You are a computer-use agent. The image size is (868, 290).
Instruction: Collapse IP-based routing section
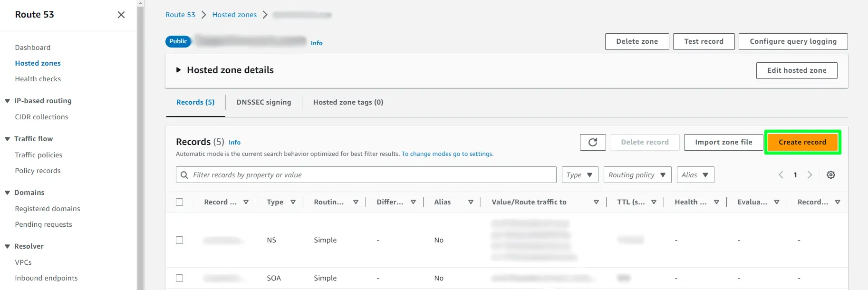[x=7, y=101]
